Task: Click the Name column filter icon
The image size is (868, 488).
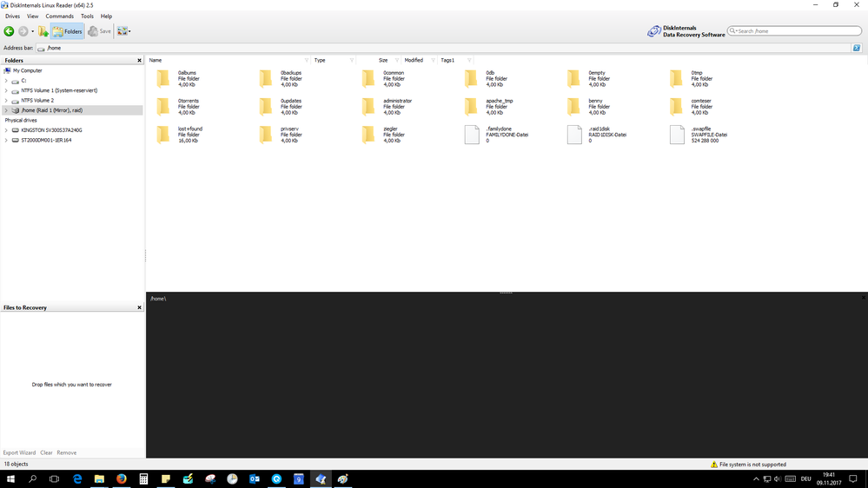Action: click(x=307, y=61)
